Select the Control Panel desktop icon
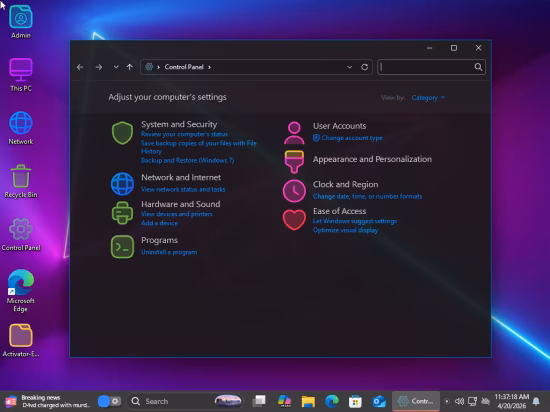Screen dimensions: 550x412 tap(21, 234)
